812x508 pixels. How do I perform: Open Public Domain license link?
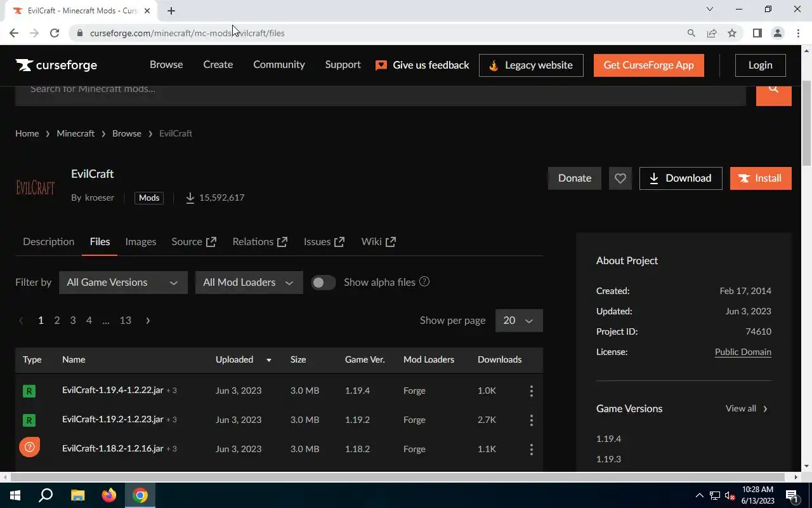tap(743, 352)
